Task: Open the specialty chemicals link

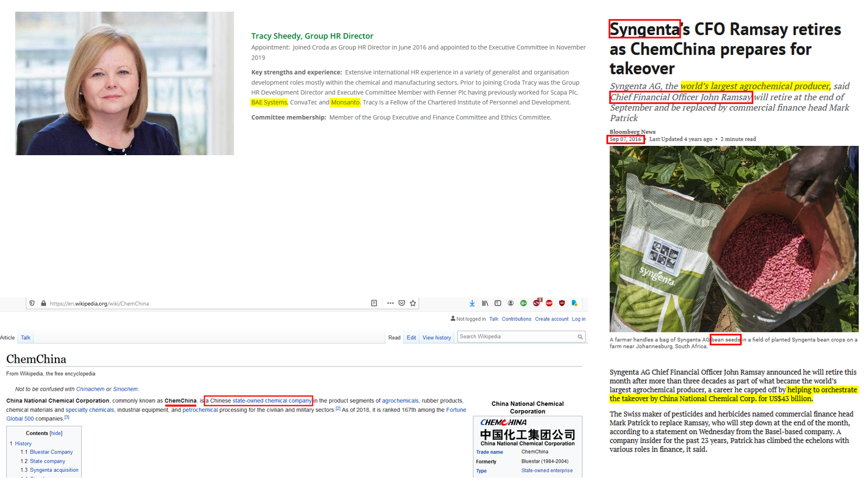Action: tap(90, 410)
